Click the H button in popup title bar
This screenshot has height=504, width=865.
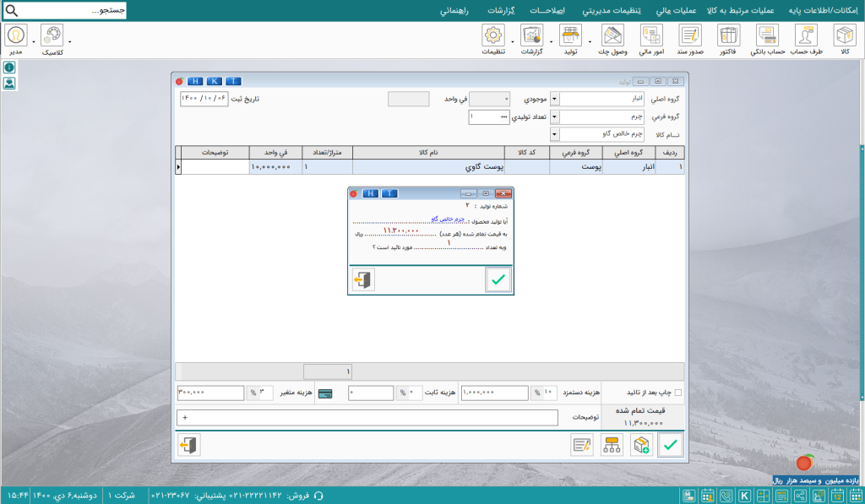click(x=371, y=193)
